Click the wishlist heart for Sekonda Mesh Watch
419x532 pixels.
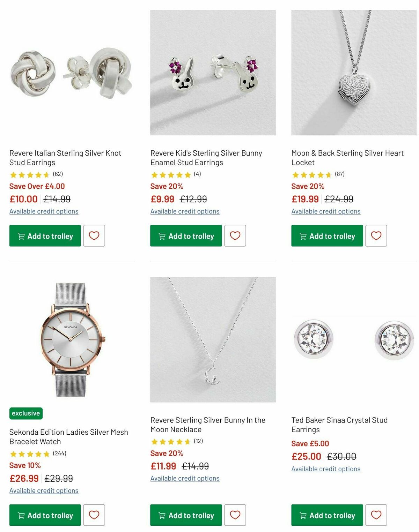(x=94, y=515)
